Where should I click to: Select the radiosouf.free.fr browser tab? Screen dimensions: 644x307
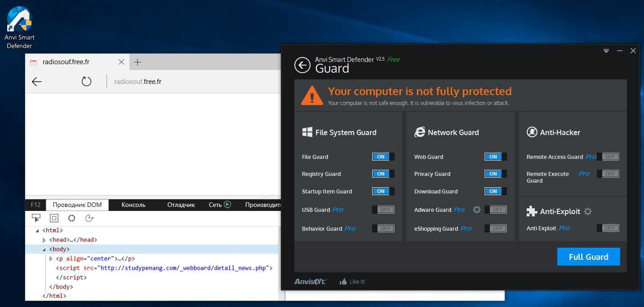(77, 62)
